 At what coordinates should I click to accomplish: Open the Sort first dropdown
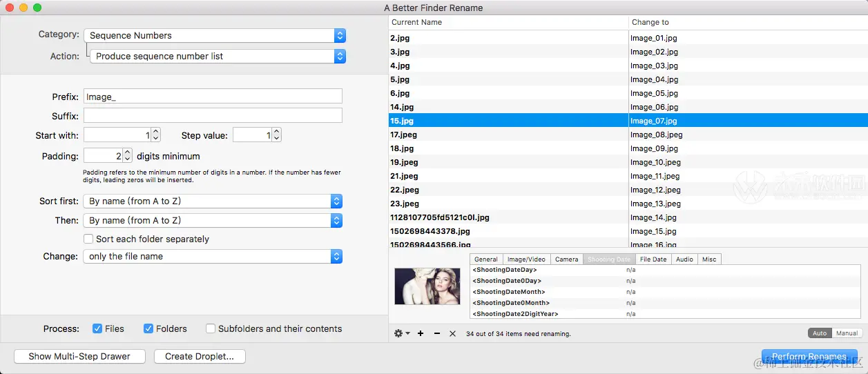(213, 201)
